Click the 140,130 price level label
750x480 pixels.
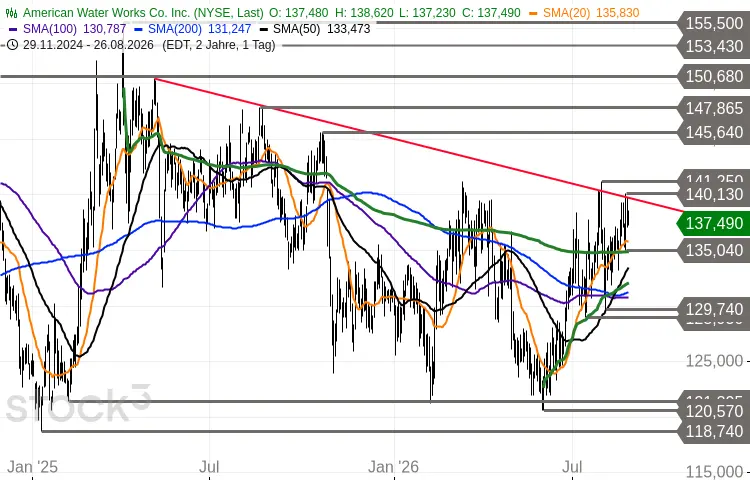pos(714,195)
